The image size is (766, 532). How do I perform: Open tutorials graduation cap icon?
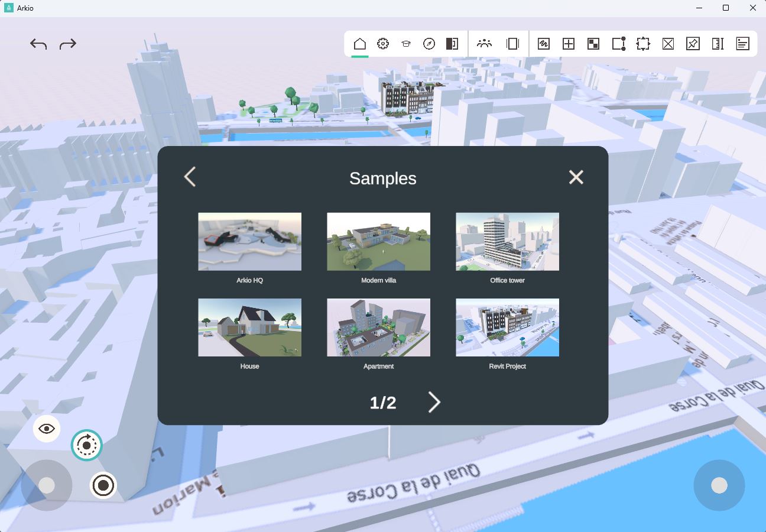pos(406,44)
